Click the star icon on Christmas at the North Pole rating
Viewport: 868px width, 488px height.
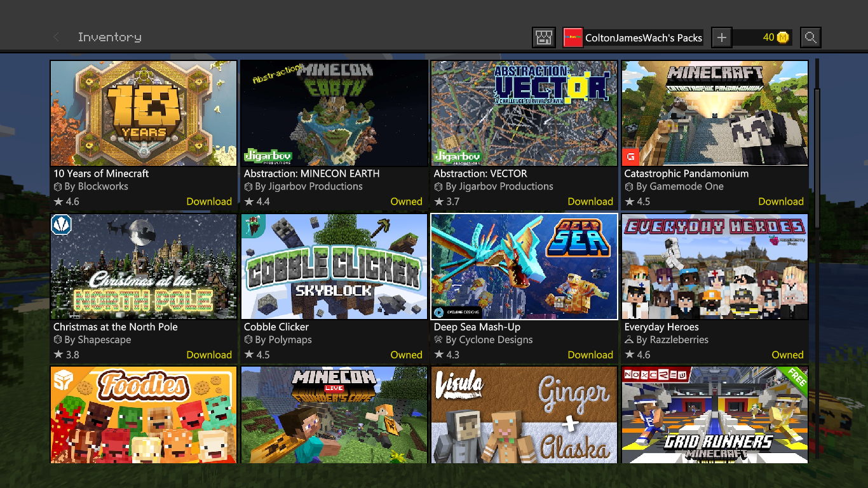coord(58,355)
